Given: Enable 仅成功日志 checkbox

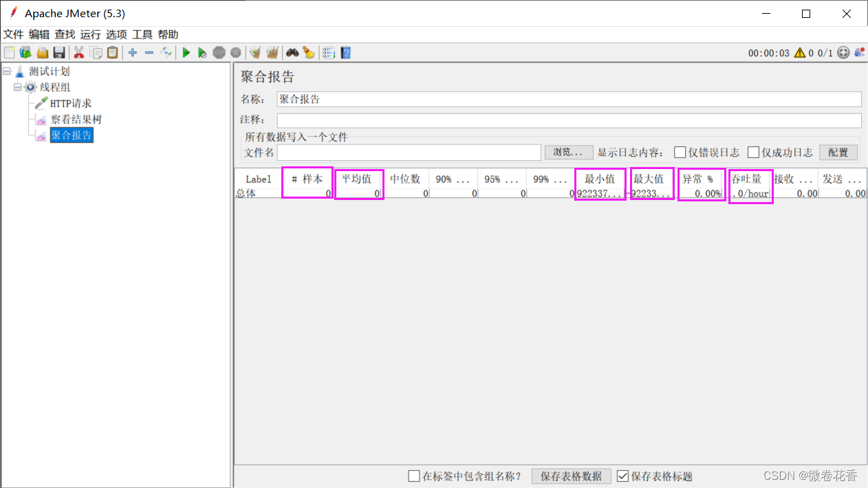Looking at the screenshot, I should [753, 153].
